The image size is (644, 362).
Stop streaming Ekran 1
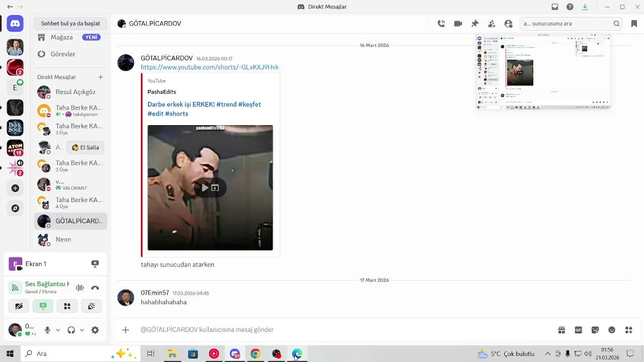click(95, 263)
